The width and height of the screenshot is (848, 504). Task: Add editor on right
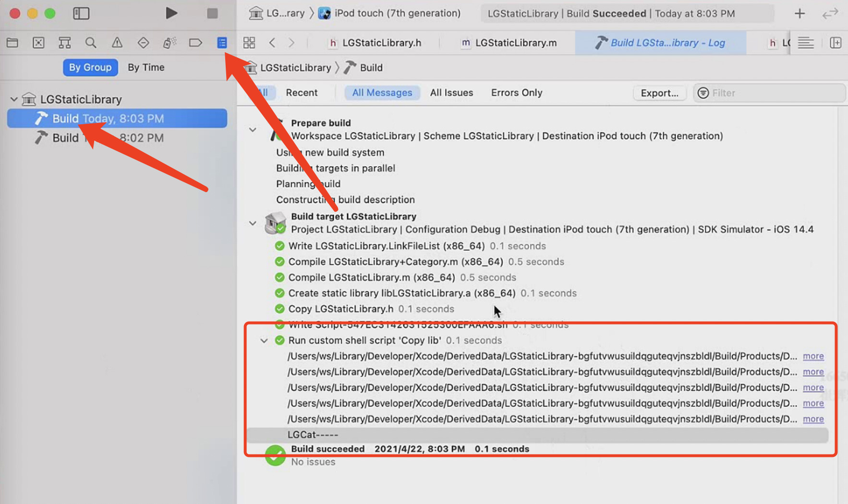[x=836, y=43]
